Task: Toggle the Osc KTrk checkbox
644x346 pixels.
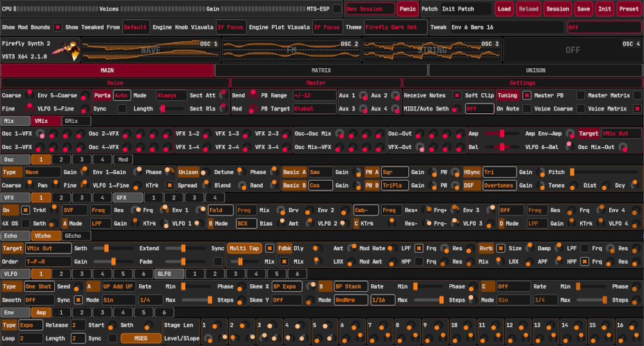Action: click(x=169, y=185)
